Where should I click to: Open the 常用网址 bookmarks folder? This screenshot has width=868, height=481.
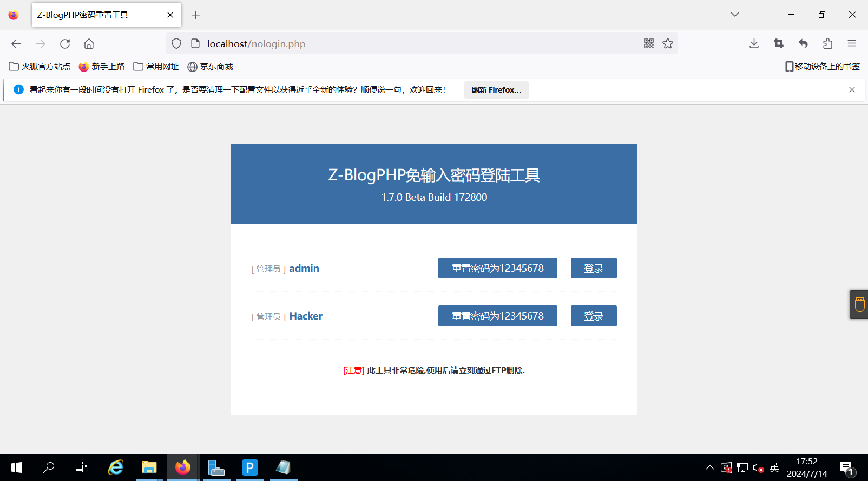point(156,67)
